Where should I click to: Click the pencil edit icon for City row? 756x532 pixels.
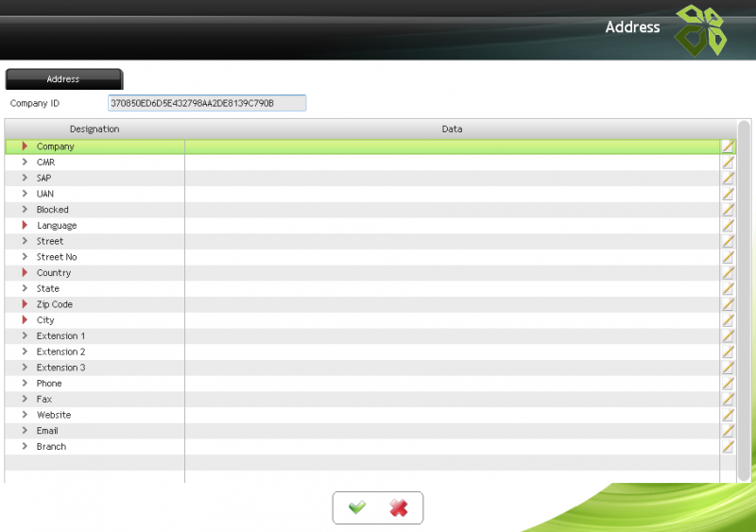click(728, 320)
